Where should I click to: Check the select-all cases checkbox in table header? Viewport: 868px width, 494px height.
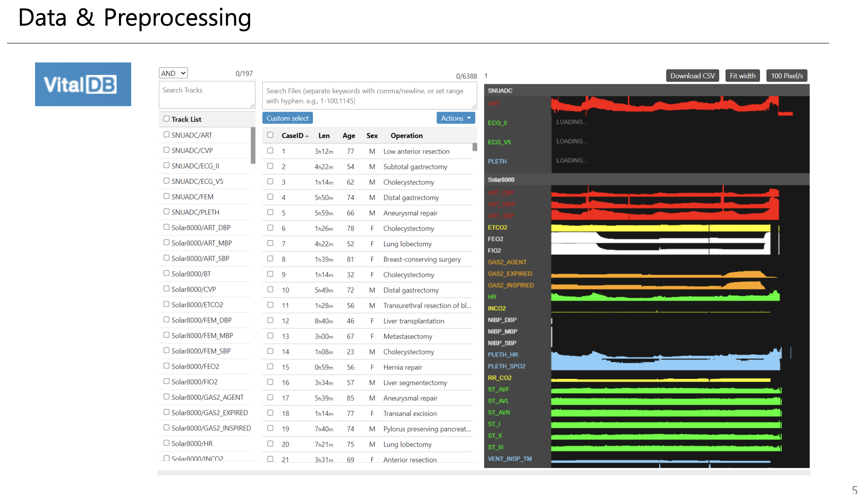click(270, 134)
